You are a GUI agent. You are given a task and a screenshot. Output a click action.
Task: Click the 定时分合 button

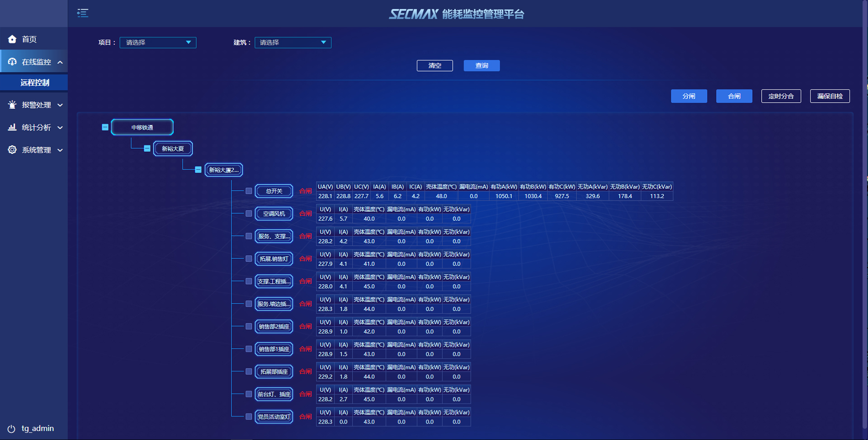pyautogui.click(x=781, y=96)
